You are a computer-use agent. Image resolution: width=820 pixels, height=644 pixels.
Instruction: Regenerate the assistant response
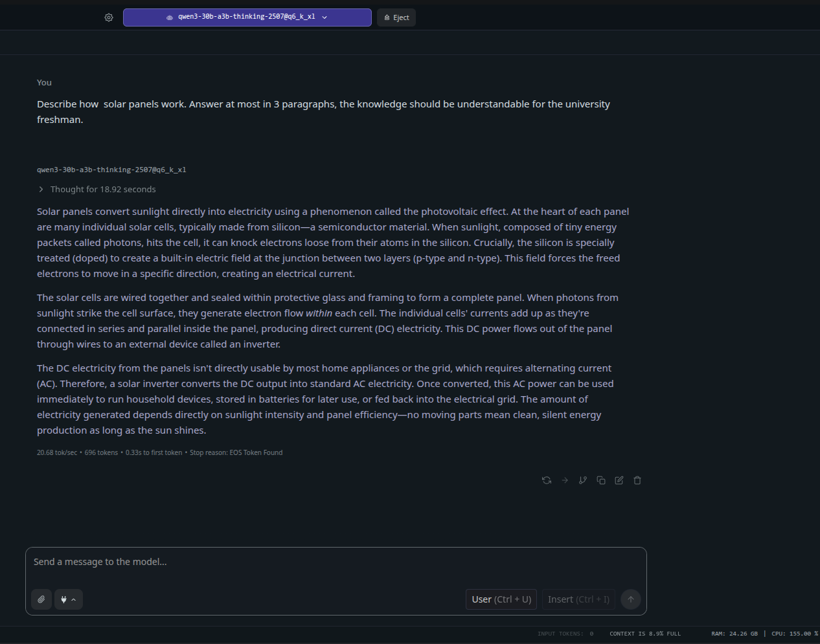[547, 480]
